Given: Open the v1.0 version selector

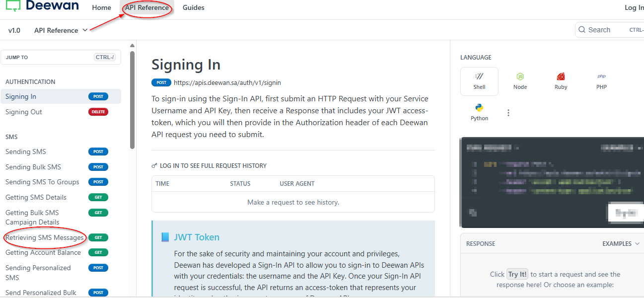Looking at the screenshot, I should [x=14, y=30].
